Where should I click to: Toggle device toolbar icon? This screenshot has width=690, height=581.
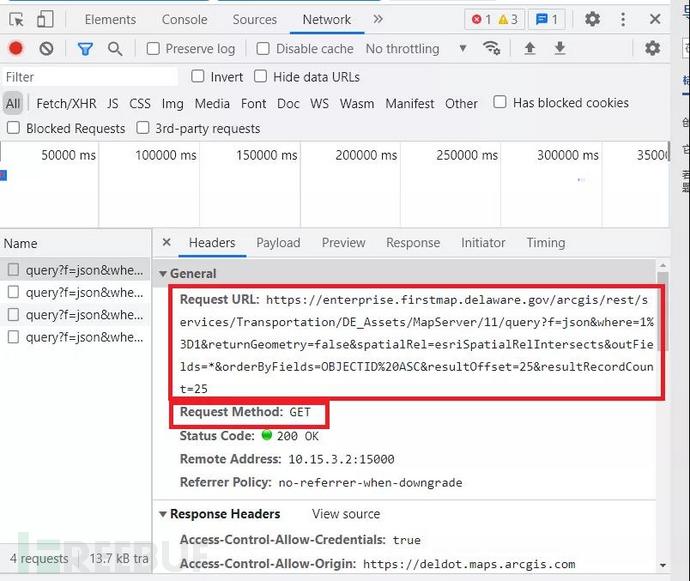pyautogui.click(x=45, y=19)
